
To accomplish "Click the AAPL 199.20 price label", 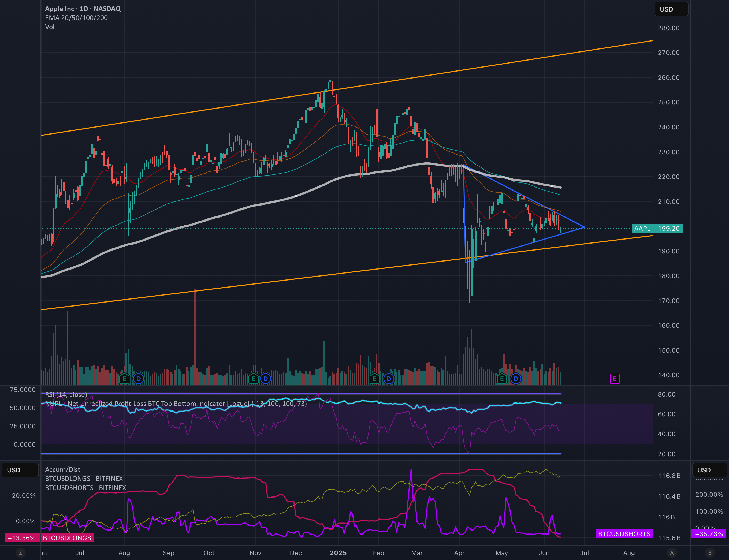I will coord(657,228).
